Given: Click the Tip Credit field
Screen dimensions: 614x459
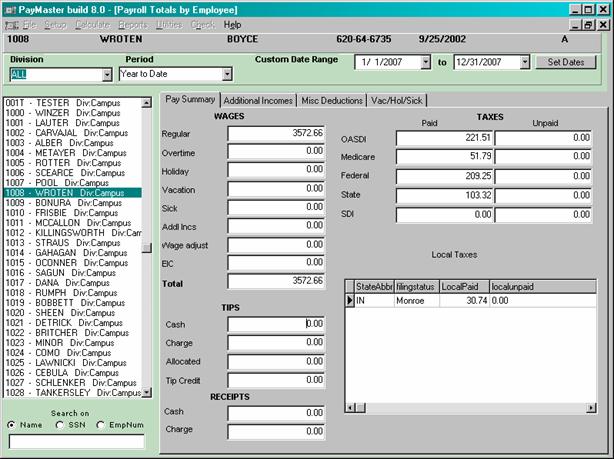Looking at the screenshot, I should coord(276,380).
